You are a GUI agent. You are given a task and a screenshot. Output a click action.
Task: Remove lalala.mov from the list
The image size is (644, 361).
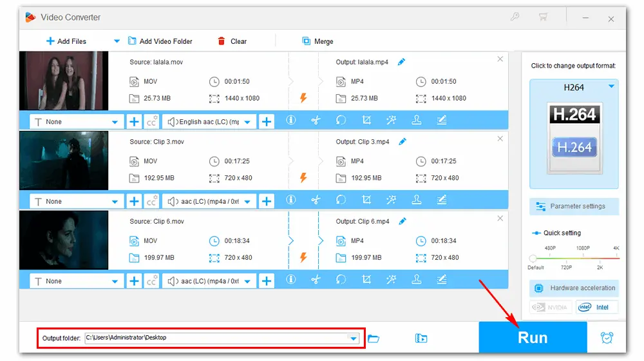pos(500,59)
